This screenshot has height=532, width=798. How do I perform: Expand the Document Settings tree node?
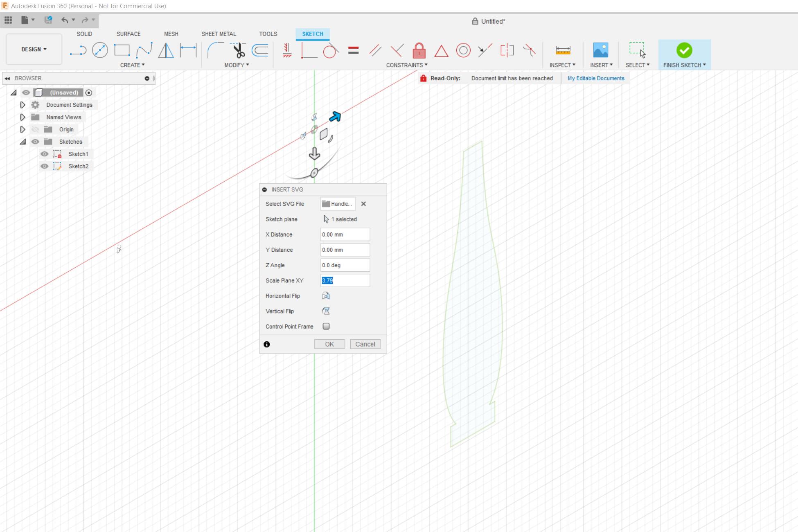[23, 105]
